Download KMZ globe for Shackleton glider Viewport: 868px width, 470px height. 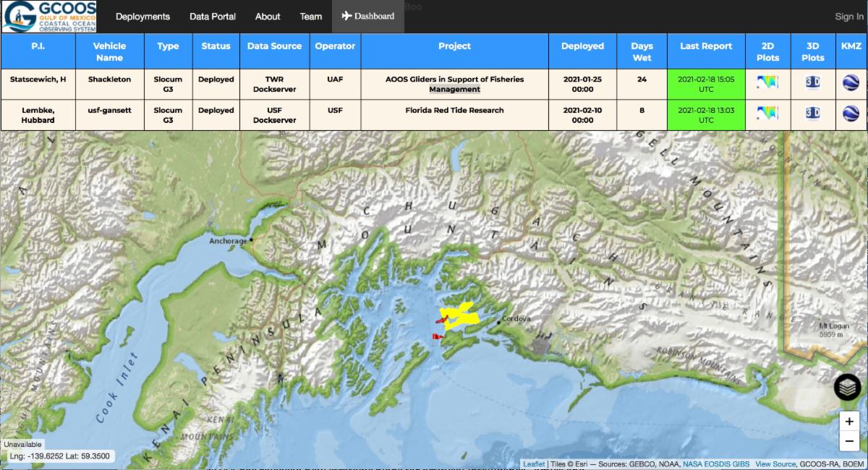click(x=851, y=82)
